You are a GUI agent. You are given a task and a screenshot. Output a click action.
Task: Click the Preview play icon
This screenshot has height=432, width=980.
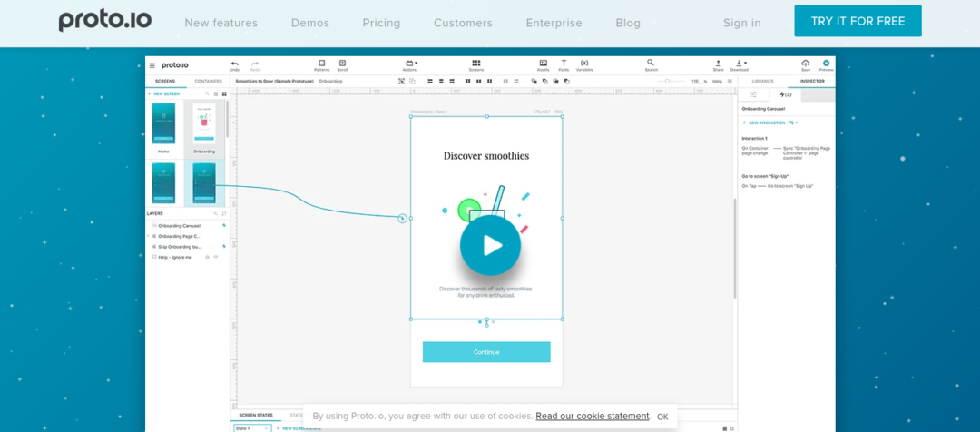coord(827,64)
